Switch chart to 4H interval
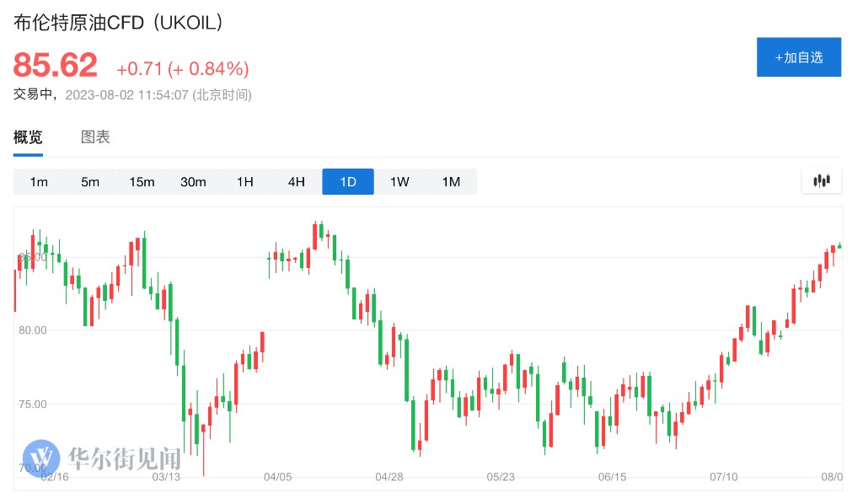This screenshot has height=504, width=863. tap(296, 182)
